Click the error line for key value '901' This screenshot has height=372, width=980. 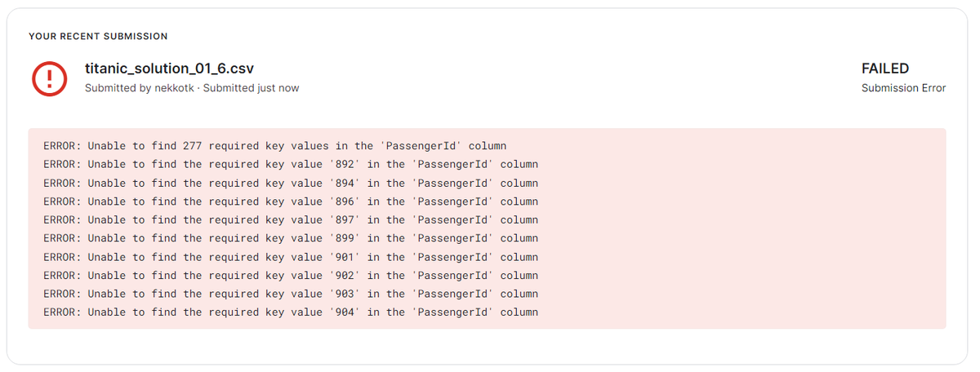(291, 257)
